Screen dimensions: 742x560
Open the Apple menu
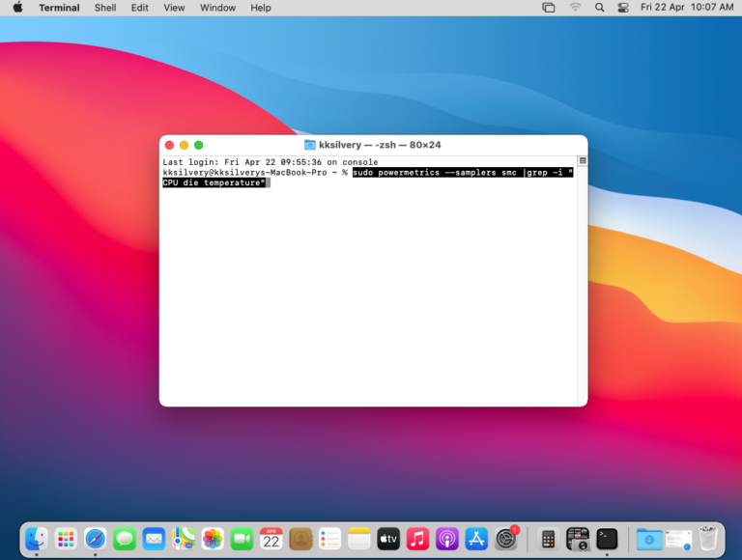[17, 8]
